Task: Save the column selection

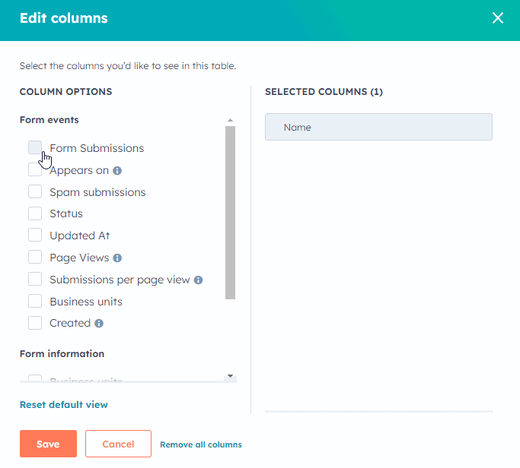Action: click(48, 444)
